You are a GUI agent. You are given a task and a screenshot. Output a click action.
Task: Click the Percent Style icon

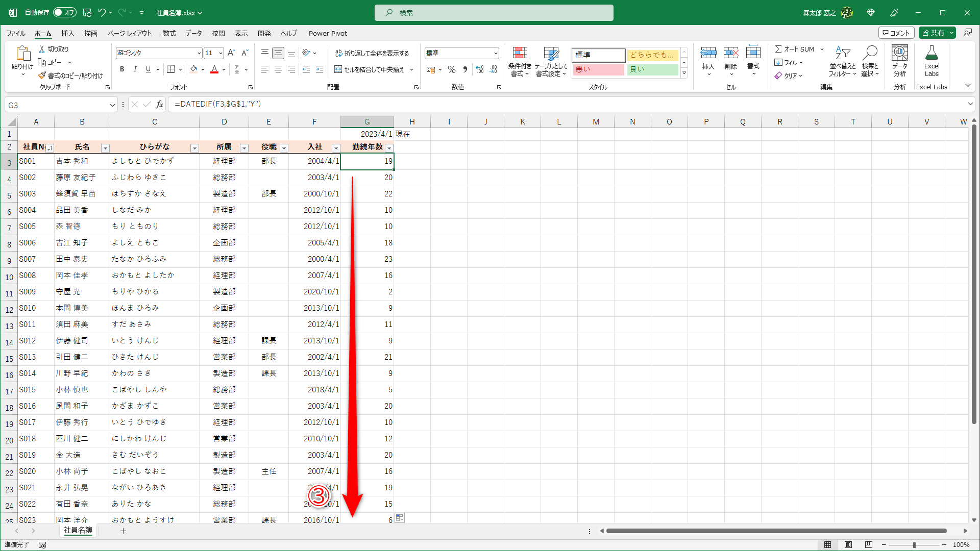[451, 69]
